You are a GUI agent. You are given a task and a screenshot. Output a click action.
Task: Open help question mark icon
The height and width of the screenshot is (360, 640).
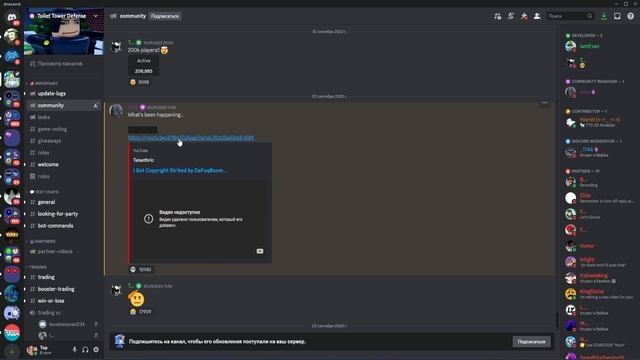pos(631,16)
